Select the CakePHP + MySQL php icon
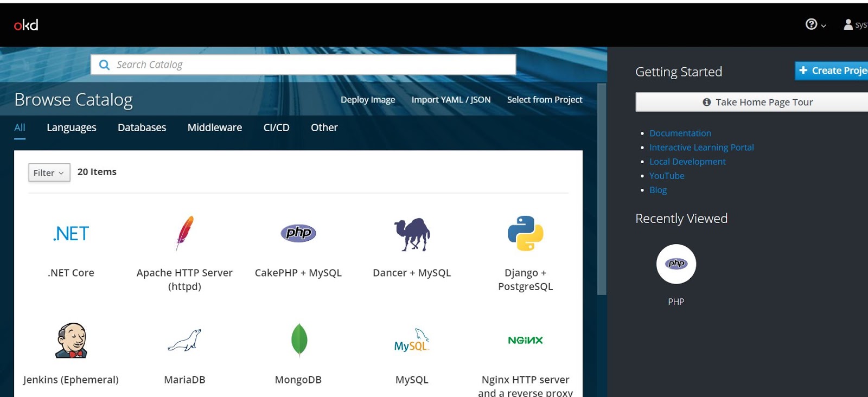 tap(298, 233)
